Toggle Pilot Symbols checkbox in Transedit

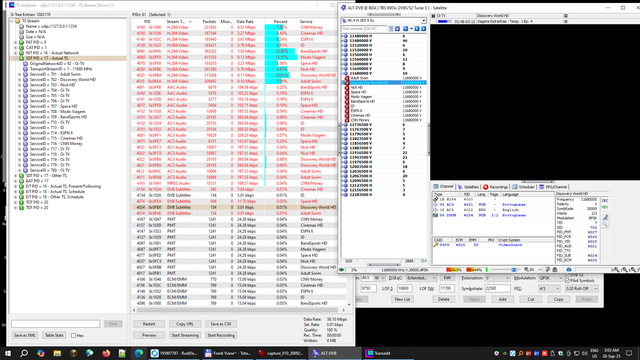point(567,281)
